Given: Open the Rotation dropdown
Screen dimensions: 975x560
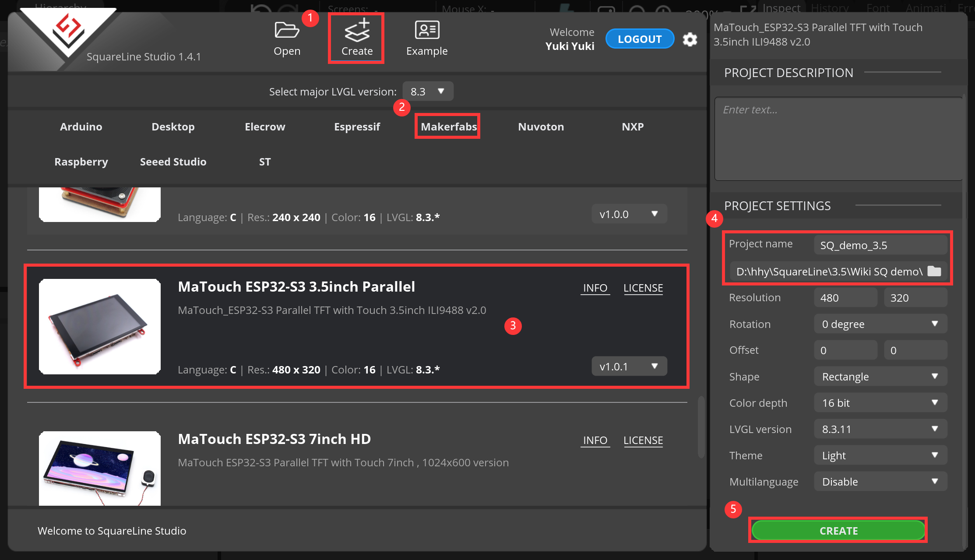Looking at the screenshot, I should (880, 324).
